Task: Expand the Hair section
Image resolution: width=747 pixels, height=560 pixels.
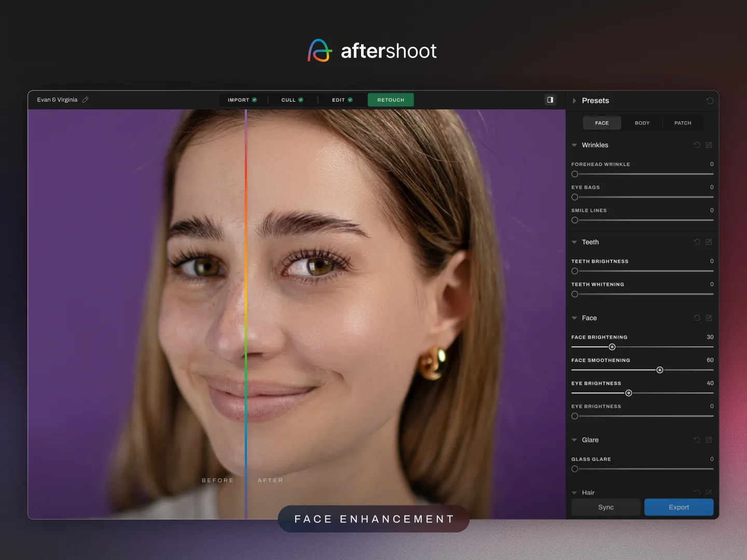Action: click(574, 493)
